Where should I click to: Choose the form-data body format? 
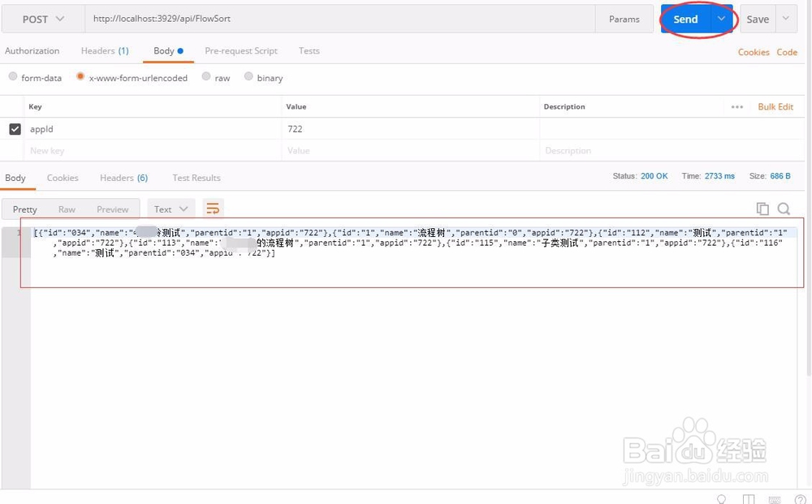click(13, 77)
